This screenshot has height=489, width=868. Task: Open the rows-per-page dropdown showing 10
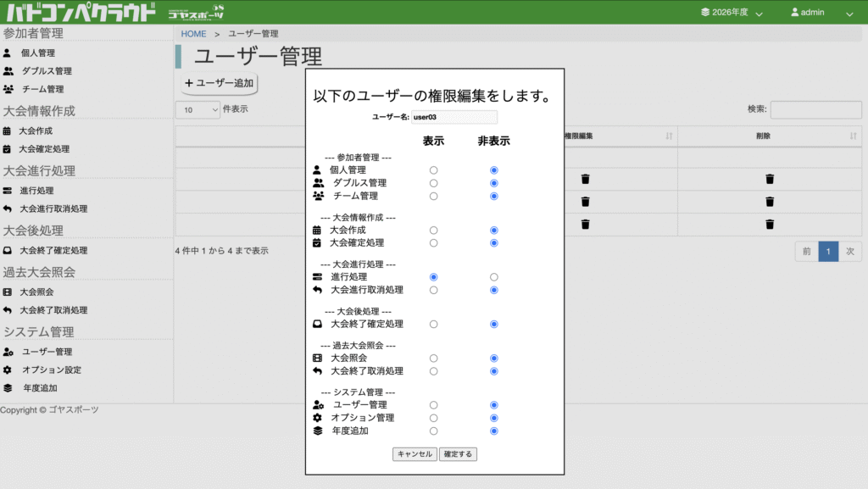point(197,109)
